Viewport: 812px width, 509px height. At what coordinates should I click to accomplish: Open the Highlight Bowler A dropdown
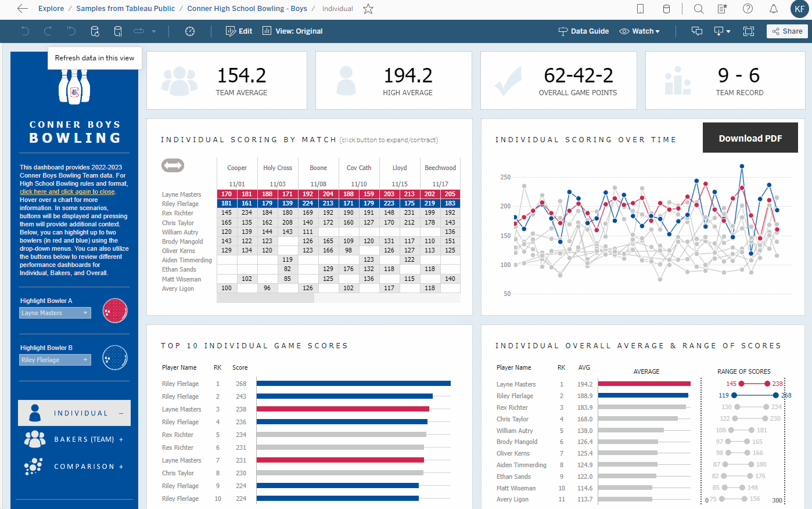(x=55, y=313)
